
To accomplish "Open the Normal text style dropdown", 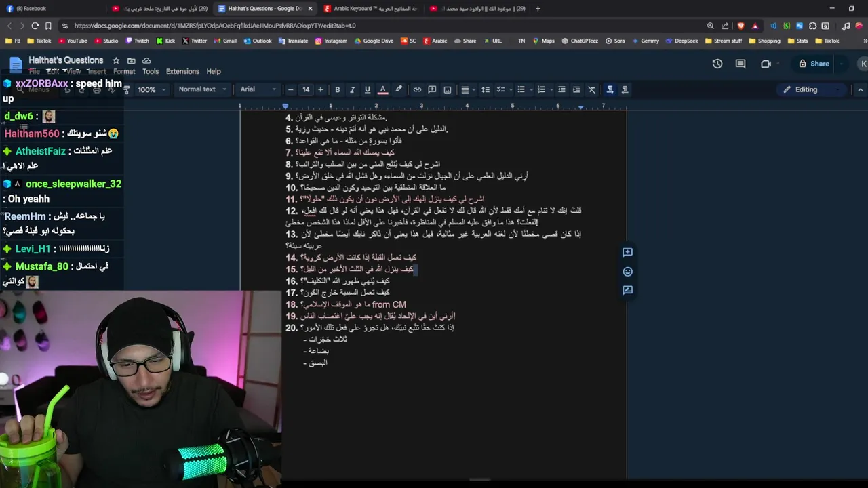I will 202,89.
